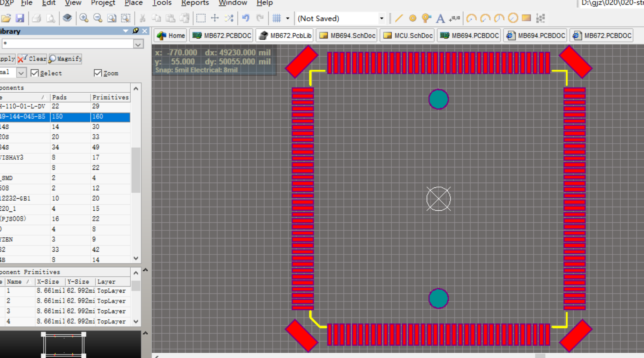Open the File menu
This screenshot has width=644, height=358.
tap(27, 3)
